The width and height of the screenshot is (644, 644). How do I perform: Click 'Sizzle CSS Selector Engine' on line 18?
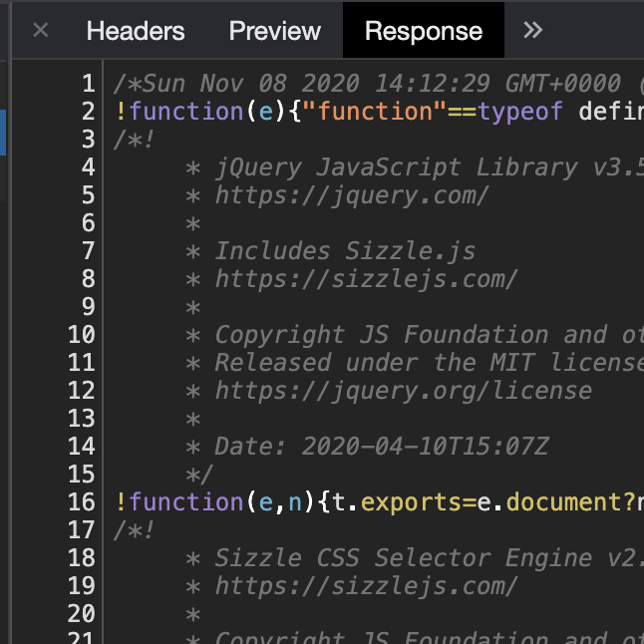tap(404, 557)
